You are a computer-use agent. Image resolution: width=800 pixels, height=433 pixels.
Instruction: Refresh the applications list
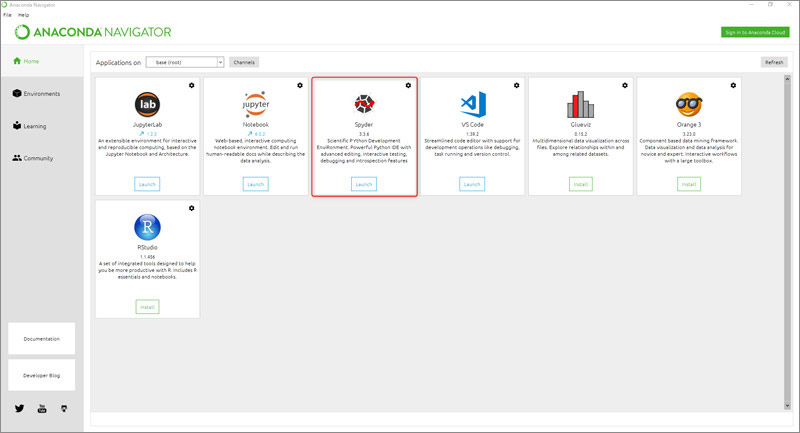point(774,62)
